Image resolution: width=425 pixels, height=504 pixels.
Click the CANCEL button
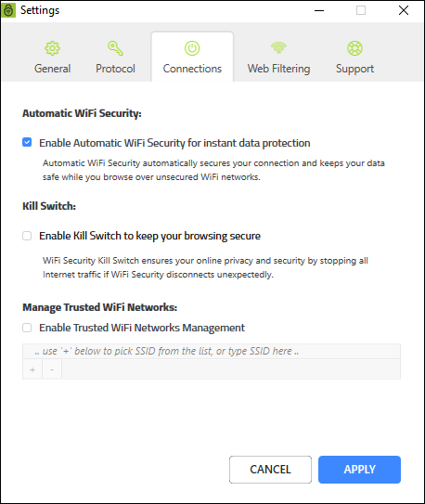pyautogui.click(x=270, y=470)
